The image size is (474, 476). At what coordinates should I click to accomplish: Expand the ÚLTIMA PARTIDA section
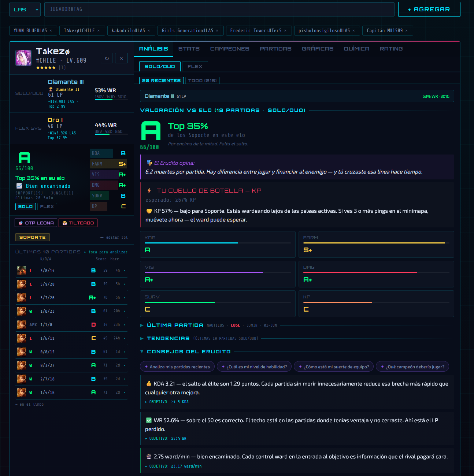175,325
